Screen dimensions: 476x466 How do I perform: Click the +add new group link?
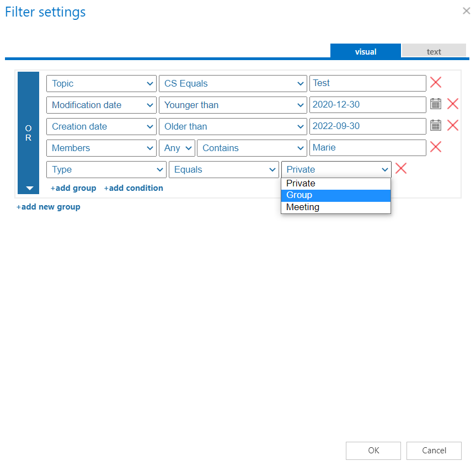pyautogui.click(x=49, y=207)
